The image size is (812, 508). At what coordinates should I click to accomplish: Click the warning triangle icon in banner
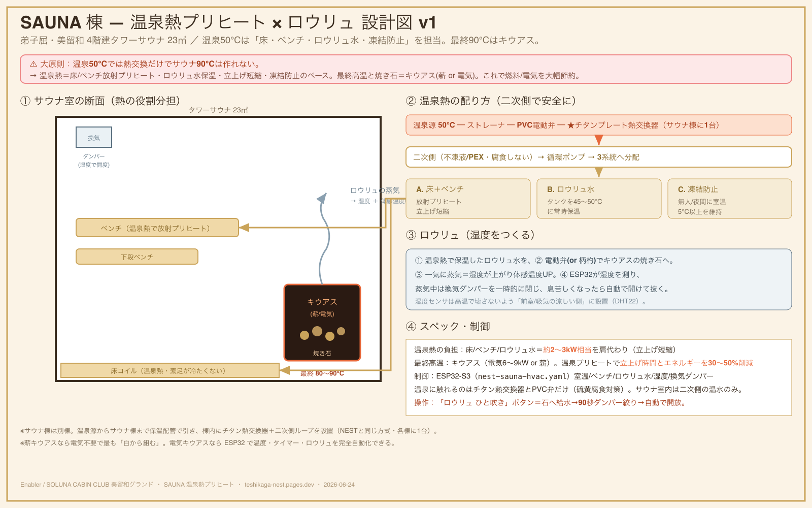click(33, 64)
